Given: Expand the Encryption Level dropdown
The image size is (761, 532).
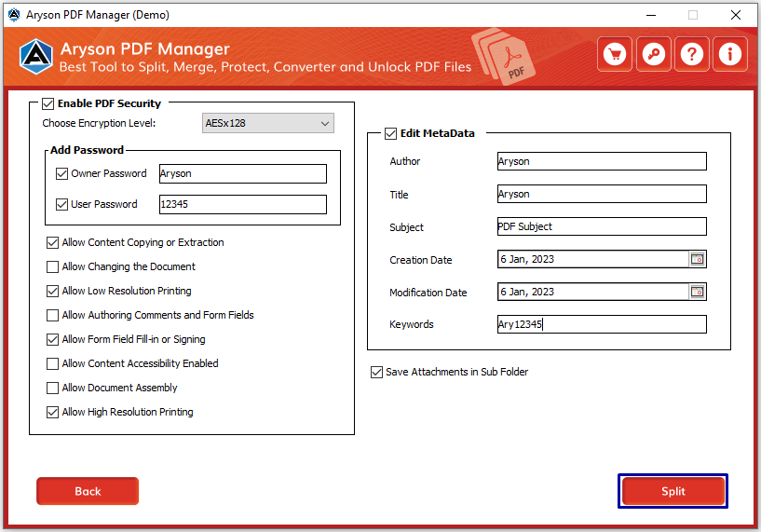Looking at the screenshot, I should pyautogui.click(x=268, y=123).
